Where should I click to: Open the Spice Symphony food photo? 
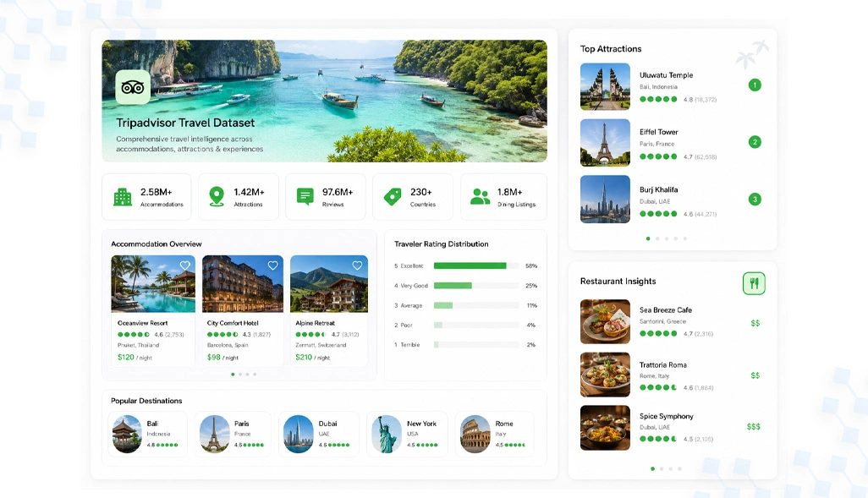click(605, 428)
